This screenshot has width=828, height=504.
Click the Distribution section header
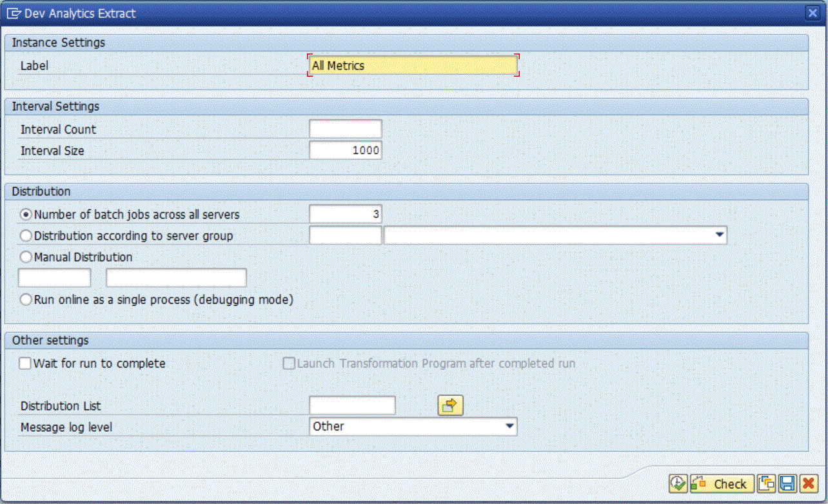pos(406,191)
